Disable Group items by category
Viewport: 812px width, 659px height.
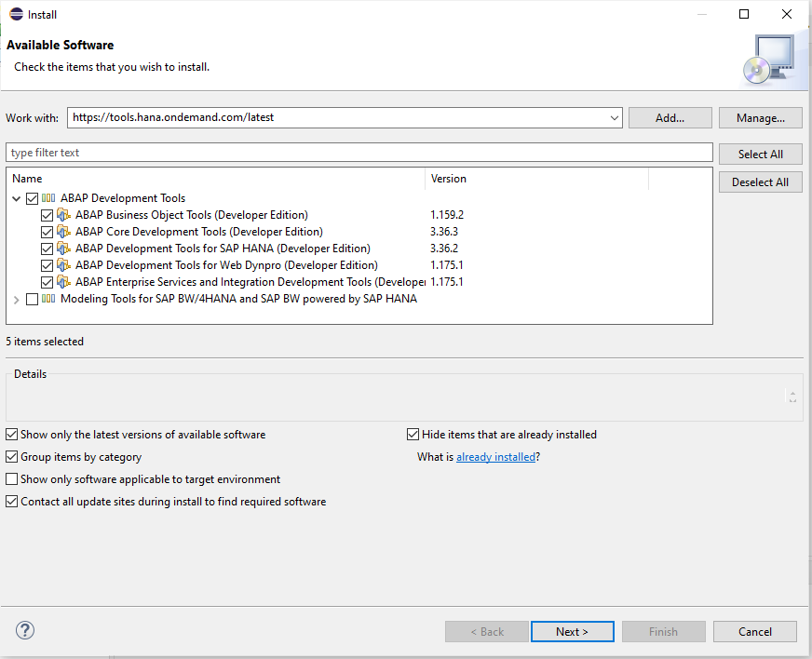coord(12,457)
